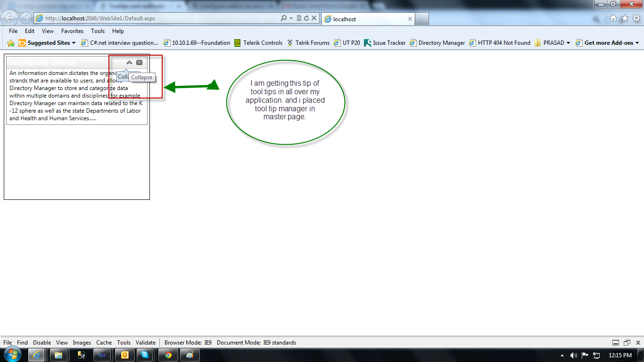The width and height of the screenshot is (644, 362).
Task: Open the Outlook taskbar icon
Action: point(125,355)
